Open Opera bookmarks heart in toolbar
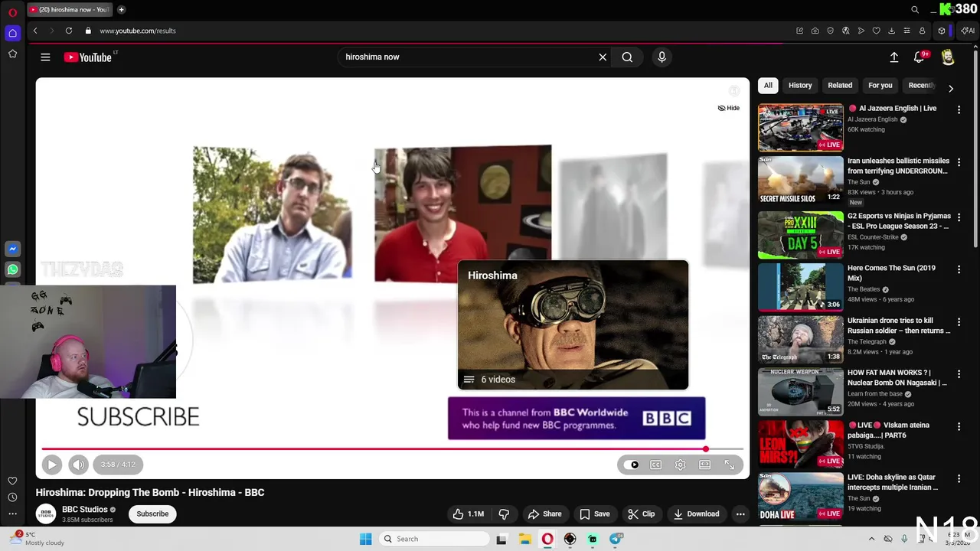 tap(876, 31)
